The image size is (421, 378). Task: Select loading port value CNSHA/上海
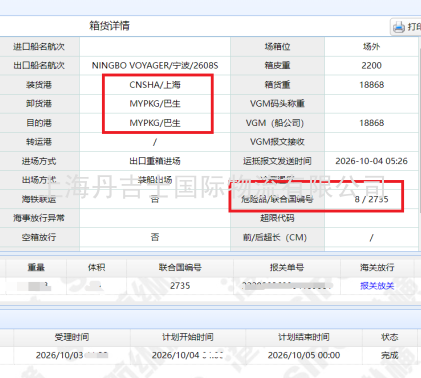pyautogui.click(x=155, y=85)
